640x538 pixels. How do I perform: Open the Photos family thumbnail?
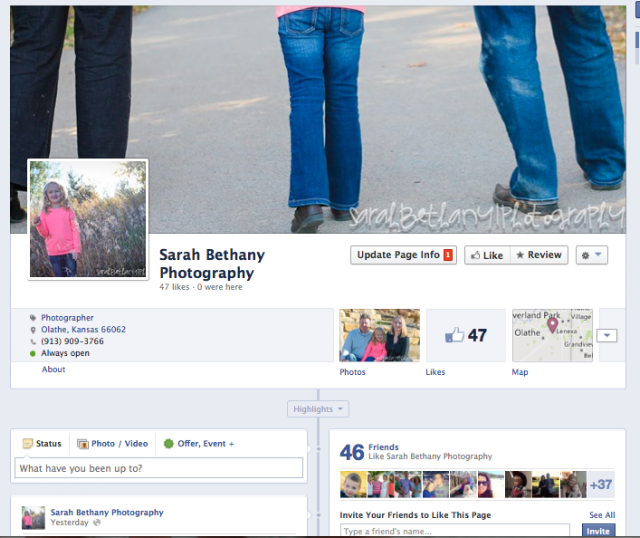tap(380, 335)
